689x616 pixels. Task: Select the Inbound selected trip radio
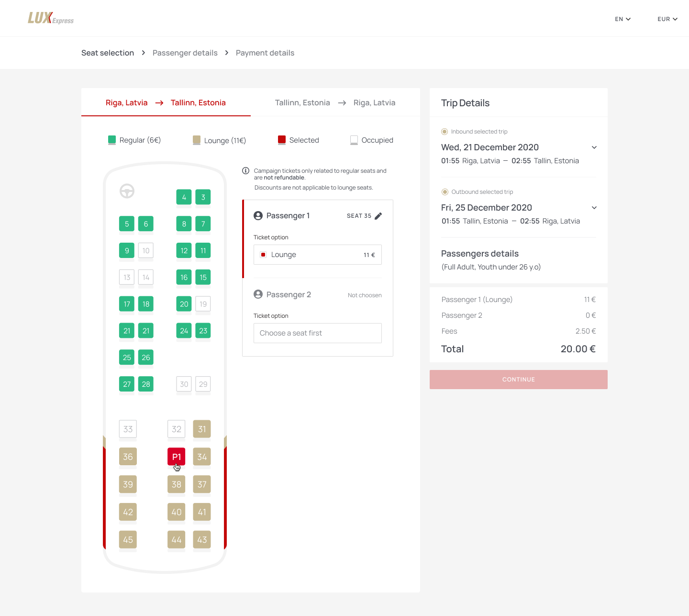445,132
